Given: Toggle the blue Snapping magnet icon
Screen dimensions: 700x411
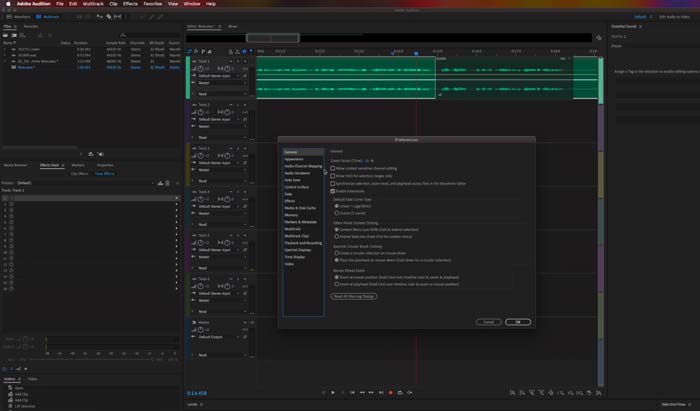Looking at the screenshot, I should tap(244, 52).
